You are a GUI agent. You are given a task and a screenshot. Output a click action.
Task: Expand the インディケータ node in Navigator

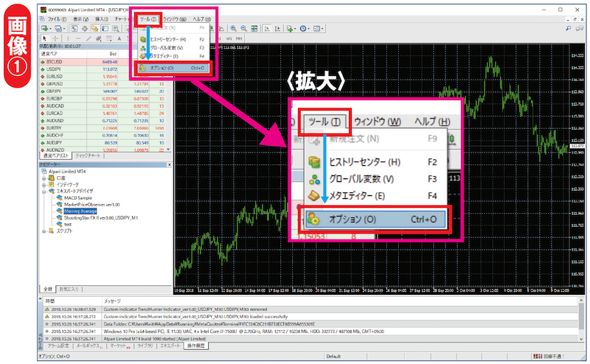coord(44,185)
